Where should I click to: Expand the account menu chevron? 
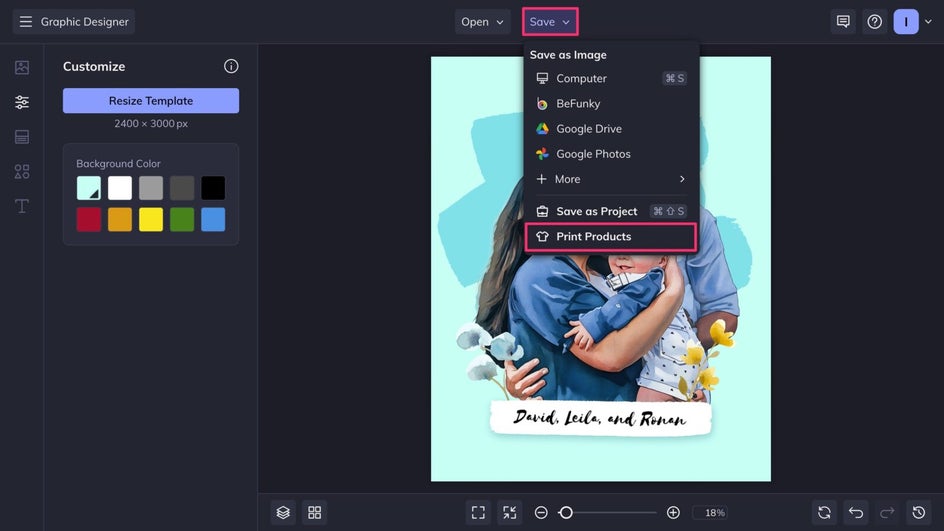click(x=928, y=22)
